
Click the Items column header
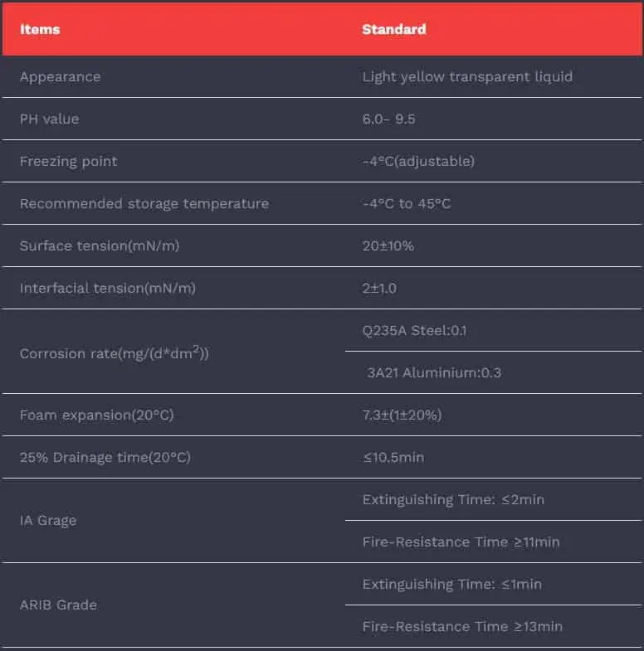click(40, 29)
